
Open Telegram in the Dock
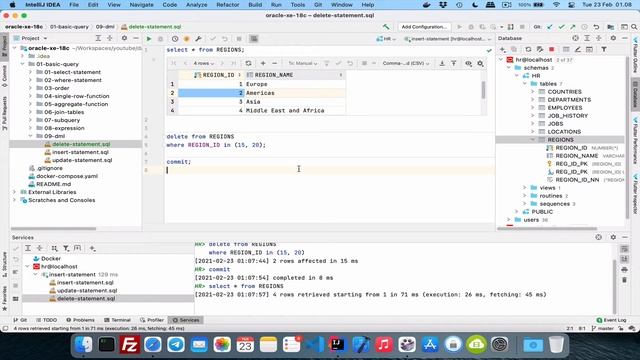176,345
